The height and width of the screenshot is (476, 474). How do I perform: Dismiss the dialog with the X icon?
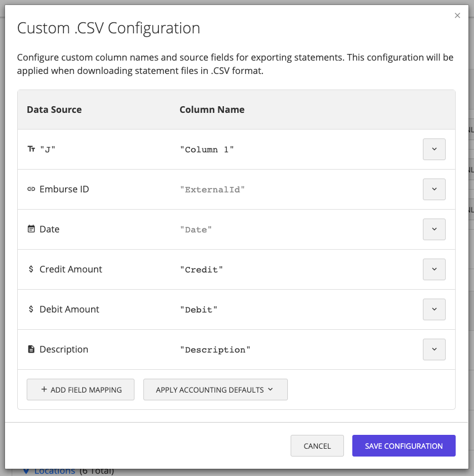coord(457,16)
